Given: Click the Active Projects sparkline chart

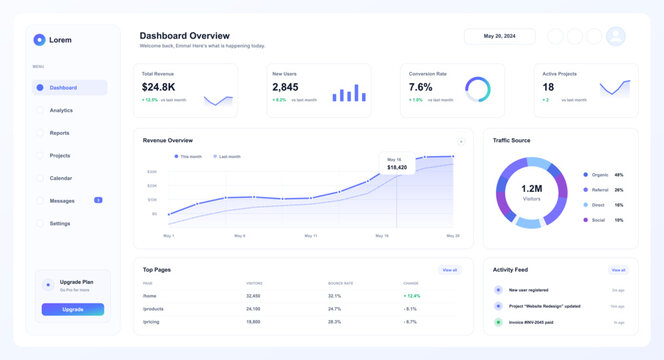Looking at the screenshot, I should point(615,89).
